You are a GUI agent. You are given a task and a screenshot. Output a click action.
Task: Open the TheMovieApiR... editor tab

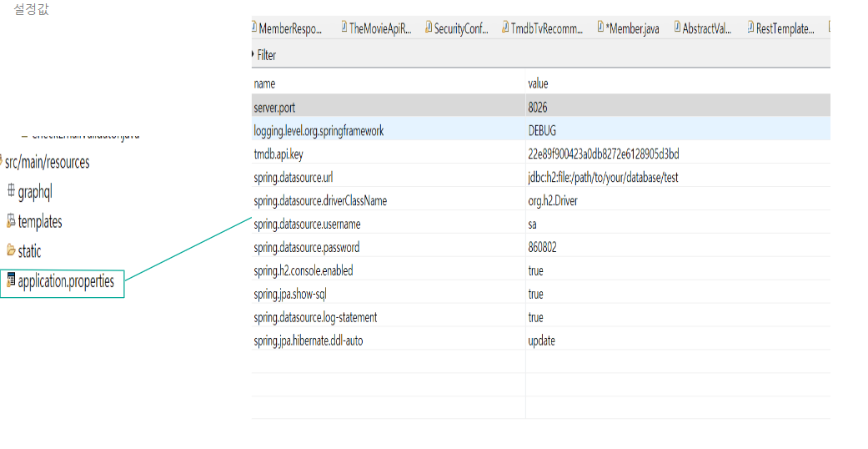click(376, 28)
